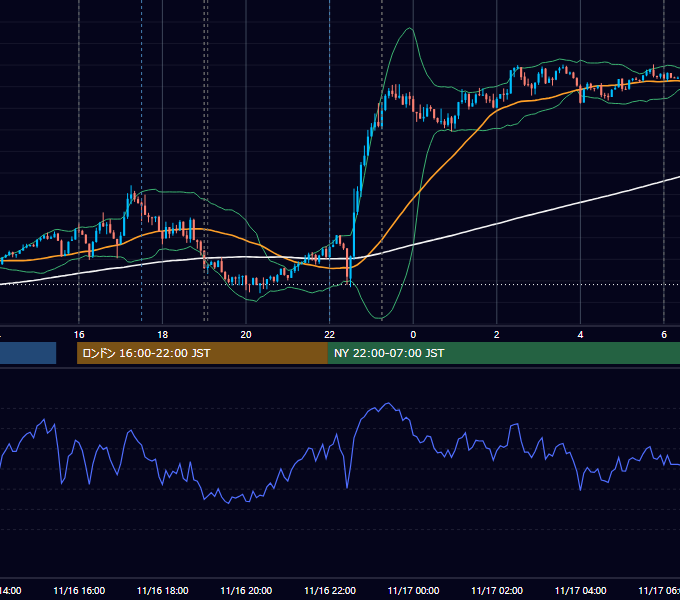The height and width of the screenshot is (600, 680).
Task: Click the NY 22:00-07:00 JST session bar
Action: (503, 353)
